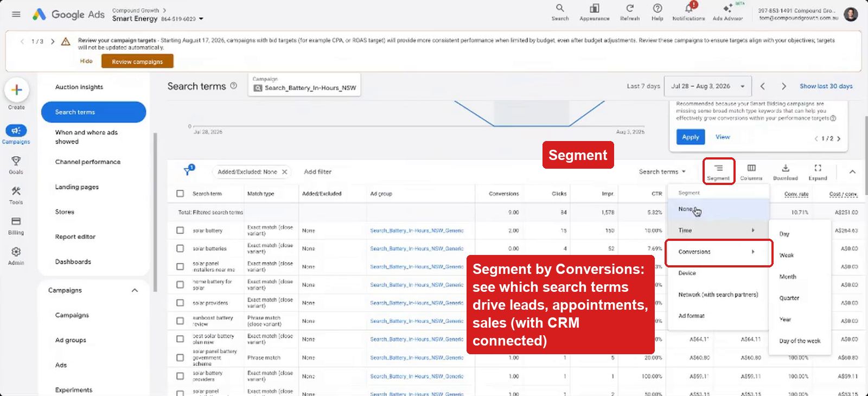Choose Day of the week segment
This screenshot has width=868, height=396.
click(x=800, y=341)
